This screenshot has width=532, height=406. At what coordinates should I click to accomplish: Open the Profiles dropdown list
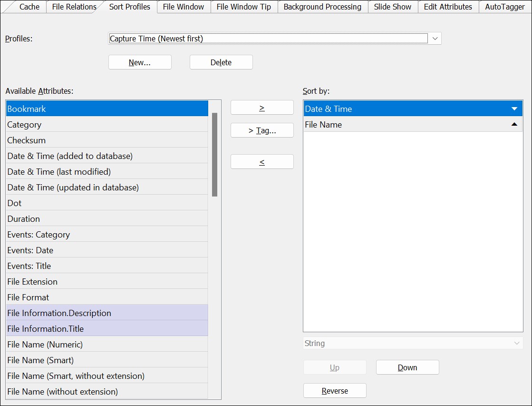click(x=435, y=39)
